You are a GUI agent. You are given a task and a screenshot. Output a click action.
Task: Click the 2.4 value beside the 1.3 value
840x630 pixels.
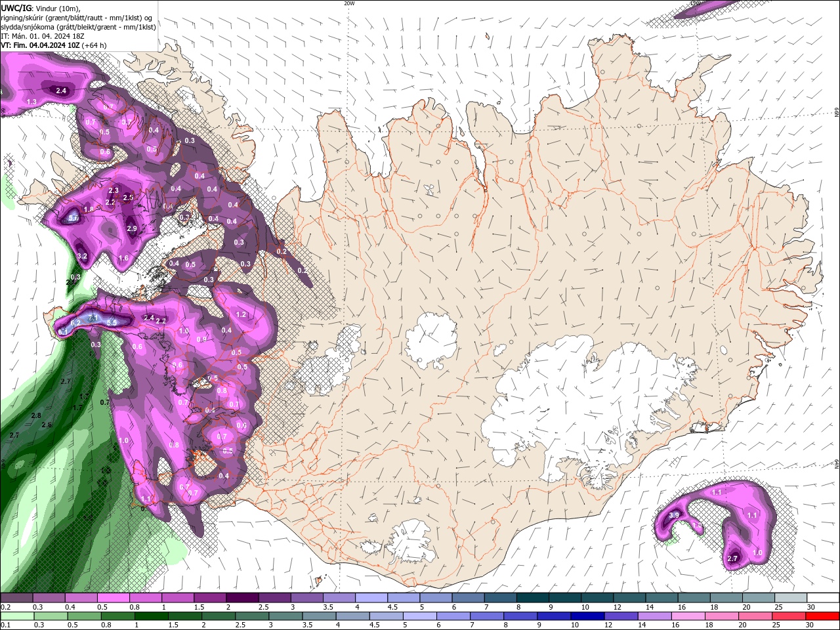pyautogui.click(x=62, y=91)
